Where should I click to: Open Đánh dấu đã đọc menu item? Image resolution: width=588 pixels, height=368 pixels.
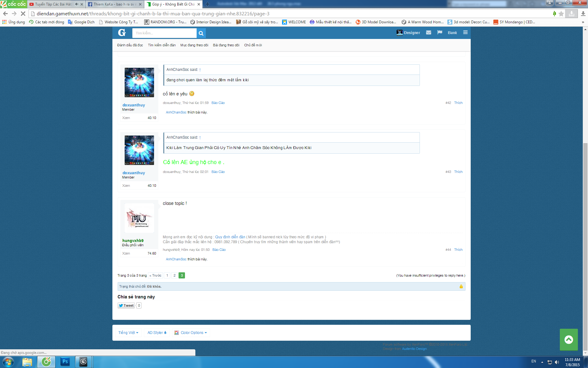(x=130, y=45)
